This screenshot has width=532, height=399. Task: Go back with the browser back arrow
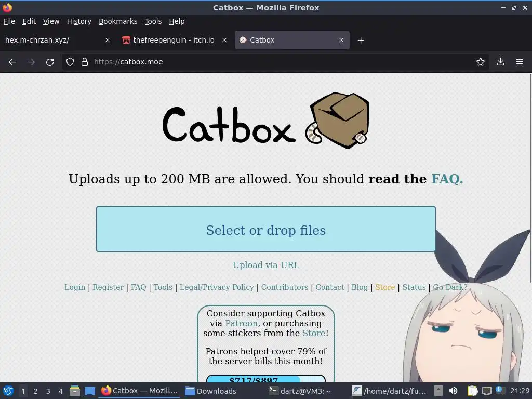point(12,62)
